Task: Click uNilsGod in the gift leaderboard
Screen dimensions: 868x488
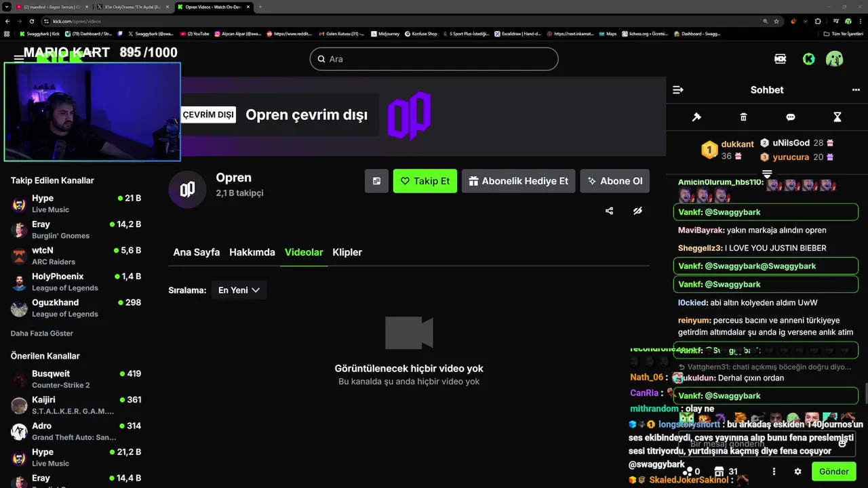Action: coord(791,143)
